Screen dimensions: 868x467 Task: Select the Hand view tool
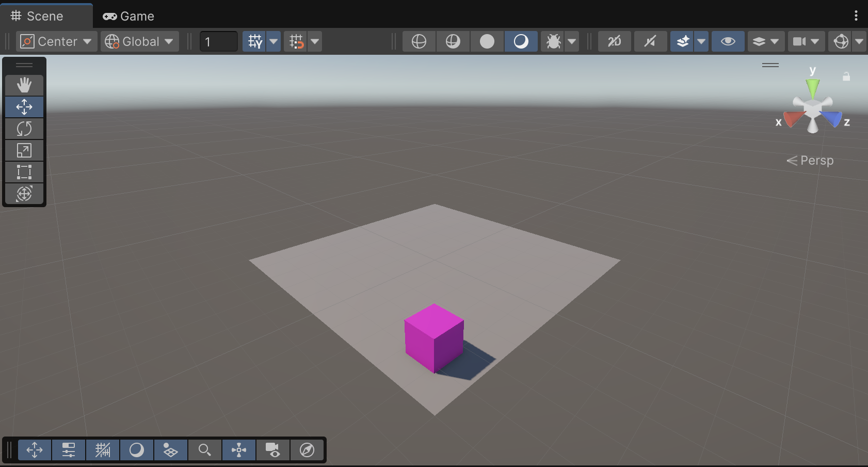point(24,85)
